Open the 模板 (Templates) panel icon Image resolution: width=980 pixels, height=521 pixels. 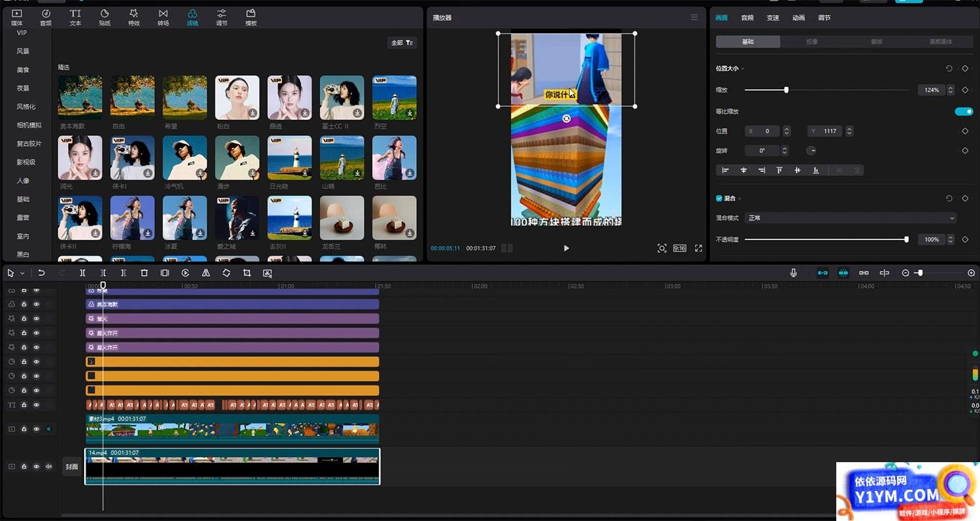[x=251, y=17]
